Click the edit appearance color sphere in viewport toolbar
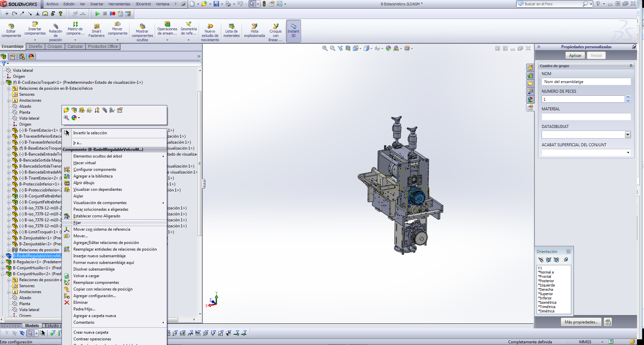Viewport: 644px width, 345px height. point(388,48)
